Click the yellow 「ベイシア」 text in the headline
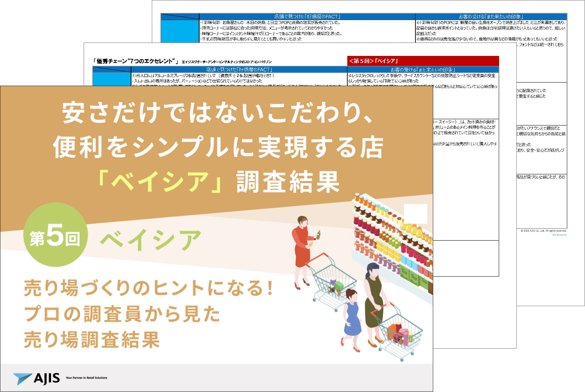 pos(160,182)
